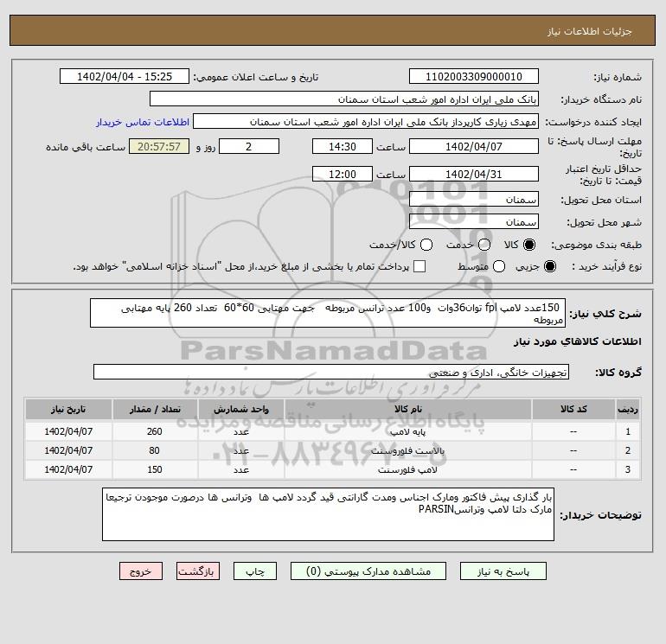The height and width of the screenshot is (644, 666).
Task: Click the تعداد / مقدار column header
Action: point(155,409)
